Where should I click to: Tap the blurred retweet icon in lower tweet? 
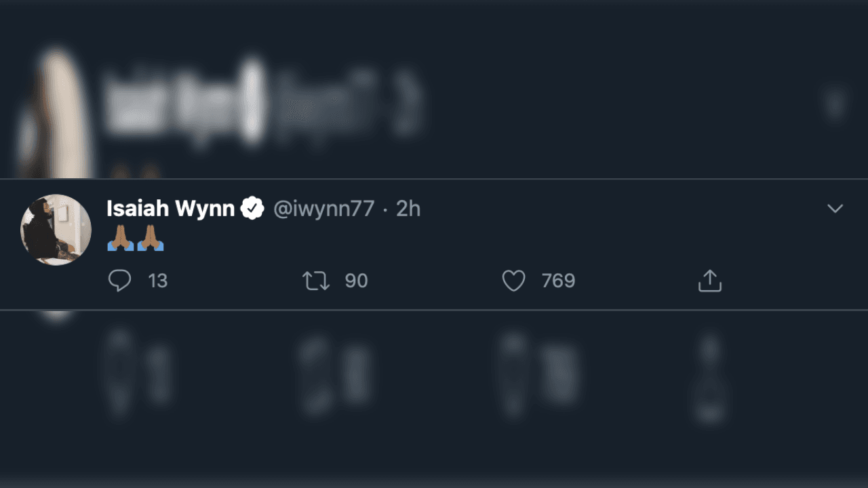pos(316,373)
